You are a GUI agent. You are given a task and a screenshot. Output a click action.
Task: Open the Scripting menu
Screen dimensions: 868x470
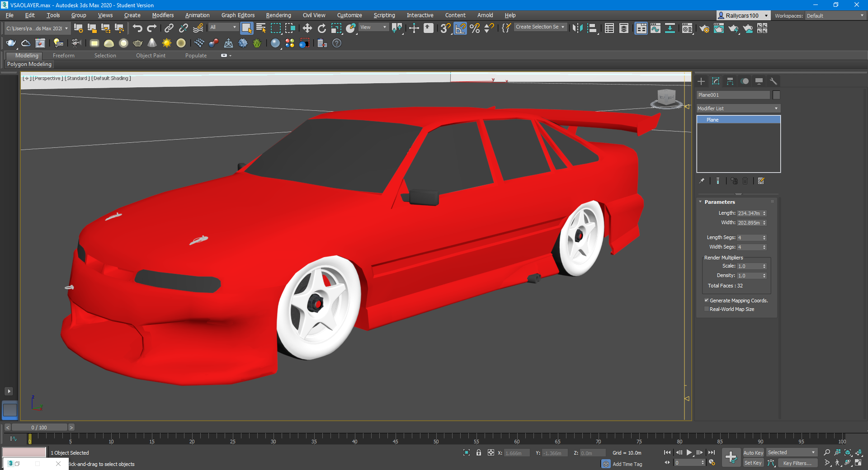click(384, 15)
